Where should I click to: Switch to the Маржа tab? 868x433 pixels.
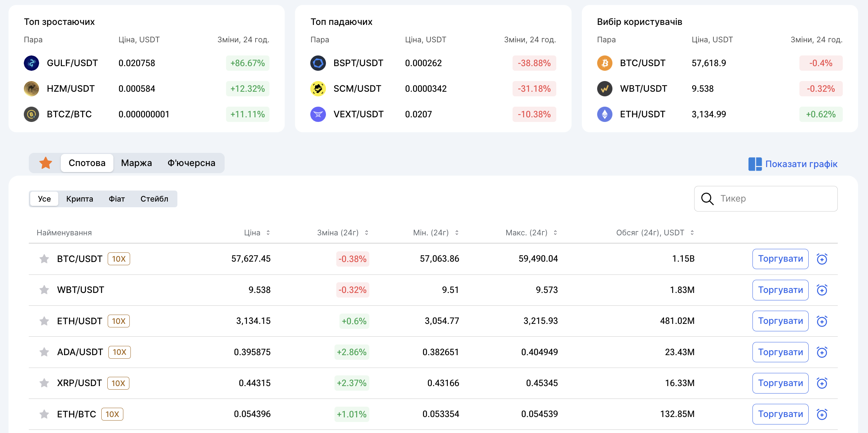(136, 163)
